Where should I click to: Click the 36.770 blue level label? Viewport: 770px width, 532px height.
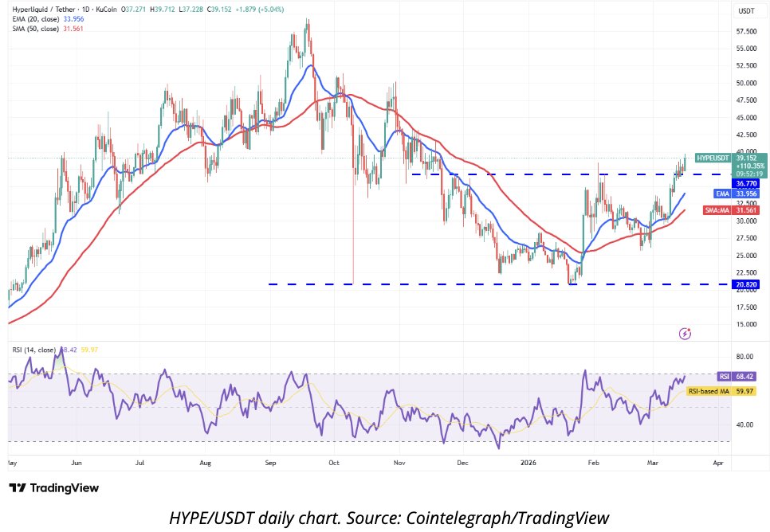pyautogui.click(x=746, y=183)
